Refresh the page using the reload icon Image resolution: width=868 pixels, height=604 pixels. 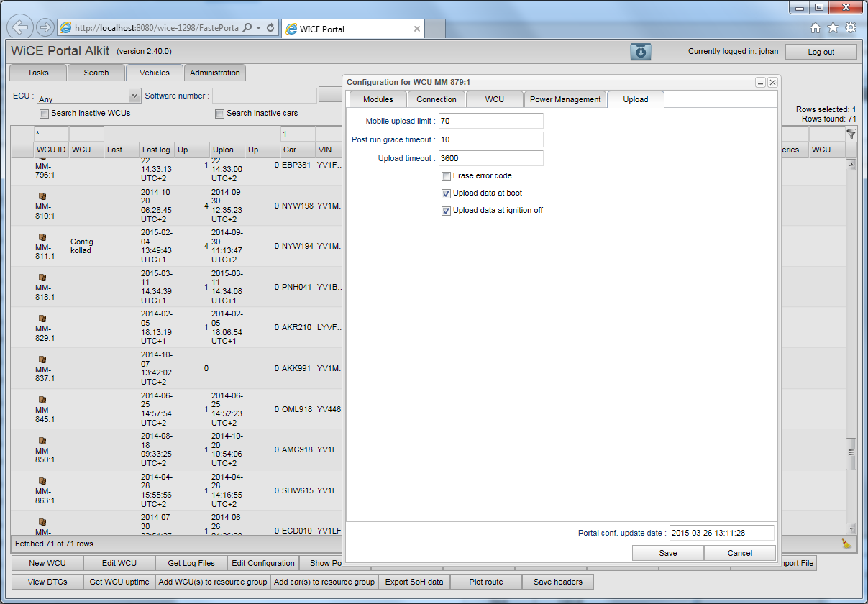tap(270, 28)
